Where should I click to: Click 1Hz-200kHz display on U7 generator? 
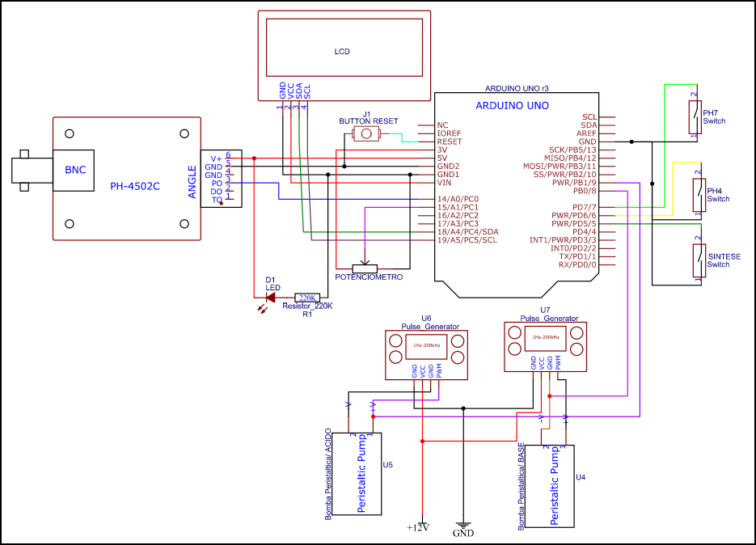(x=545, y=337)
